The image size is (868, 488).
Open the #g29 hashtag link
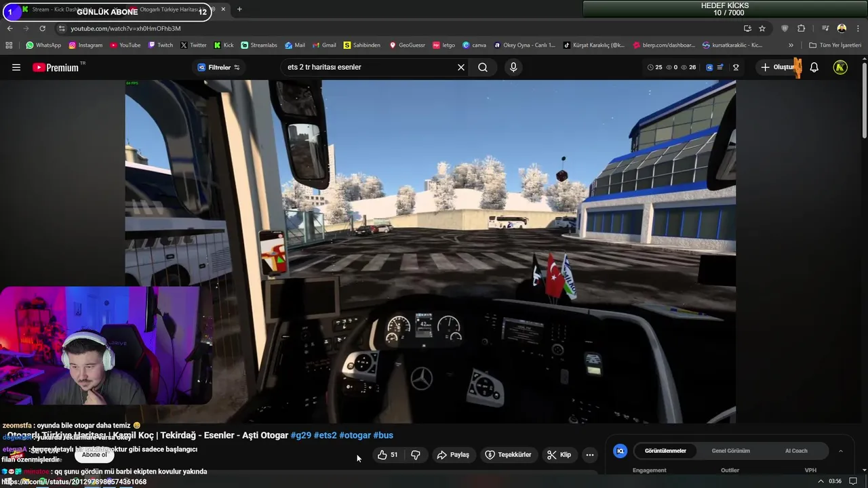coord(300,435)
